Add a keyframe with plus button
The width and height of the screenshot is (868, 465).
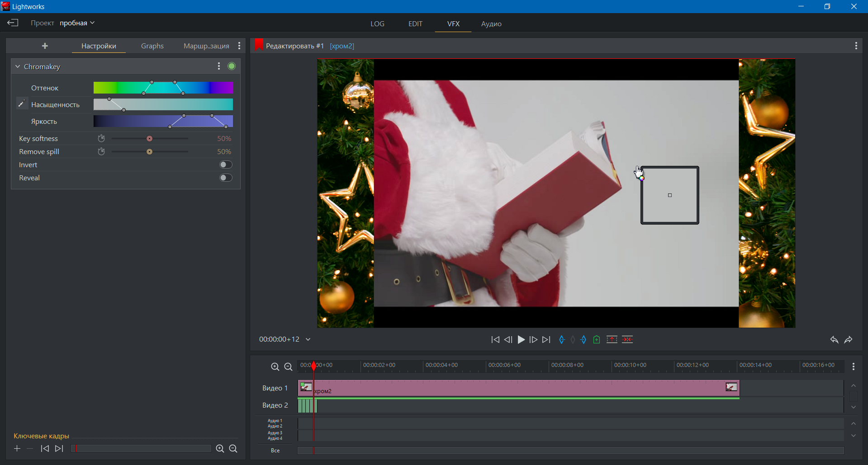click(x=17, y=448)
